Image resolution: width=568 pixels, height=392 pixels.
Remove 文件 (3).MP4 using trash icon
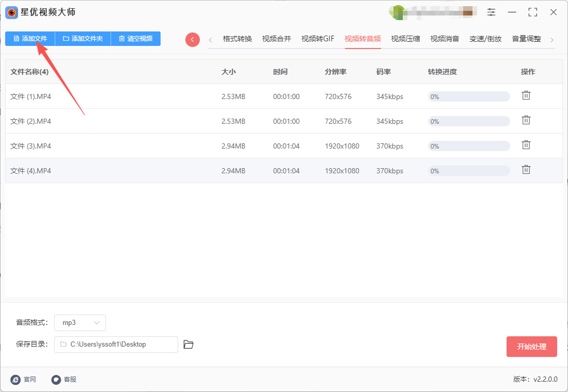click(526, 145)
